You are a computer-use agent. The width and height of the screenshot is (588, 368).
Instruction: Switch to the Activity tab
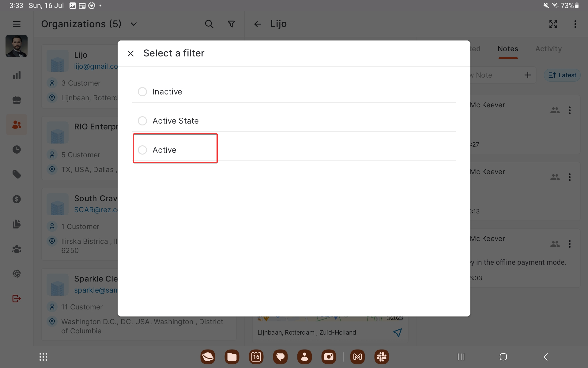pos(548,49)
